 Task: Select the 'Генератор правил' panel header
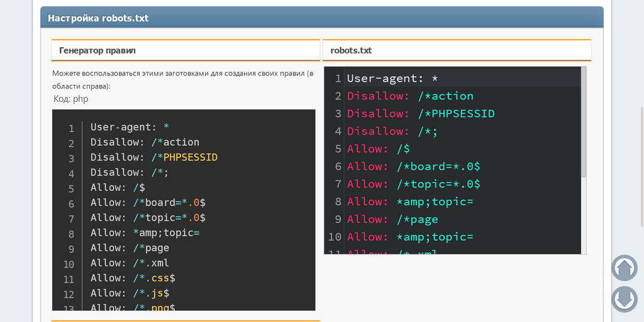(97, 50)
